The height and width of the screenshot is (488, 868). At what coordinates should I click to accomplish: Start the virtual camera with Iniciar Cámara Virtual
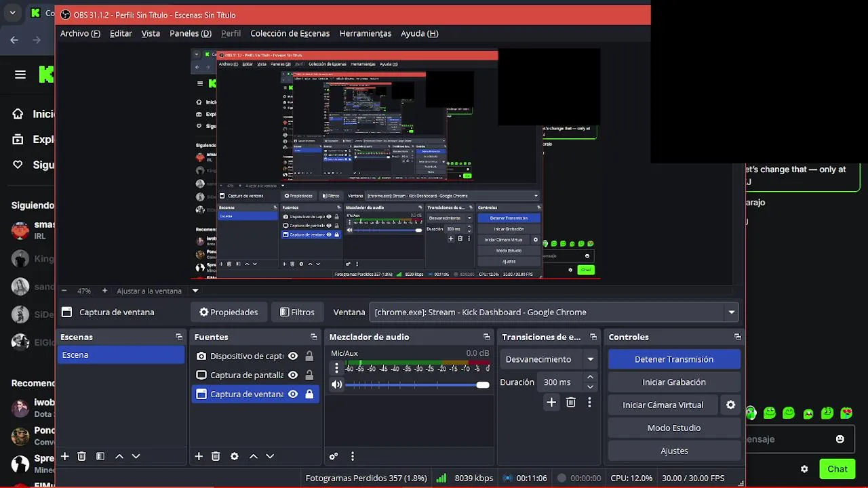[663, 405]
